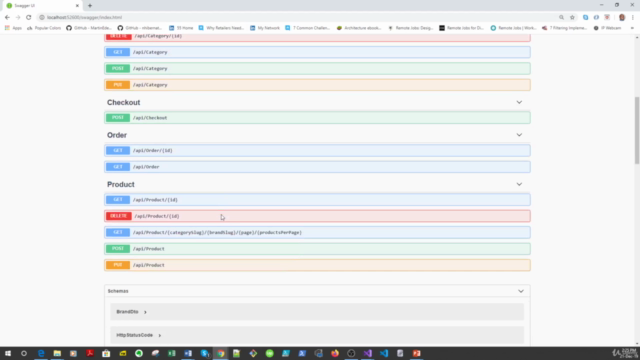
Task: Expand POST /api/Category endpoint
Action: (317, 69)
